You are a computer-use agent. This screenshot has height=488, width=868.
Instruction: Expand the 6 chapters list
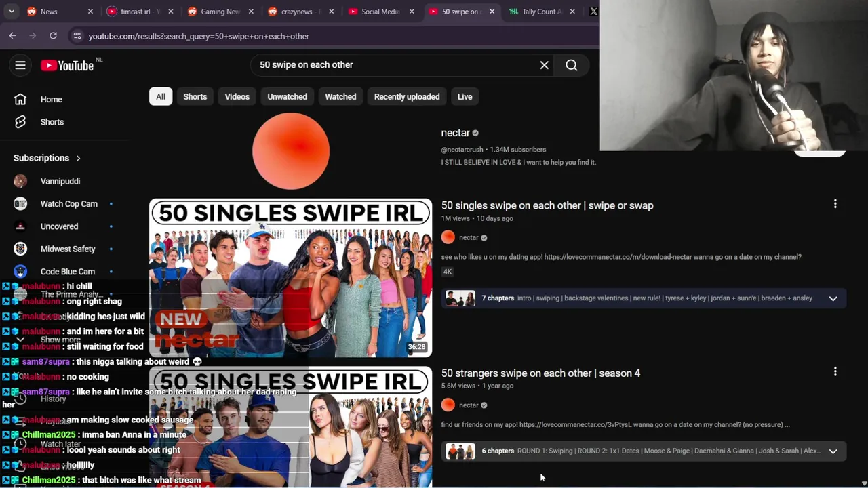pyautogui.click(x=833, y=451)
